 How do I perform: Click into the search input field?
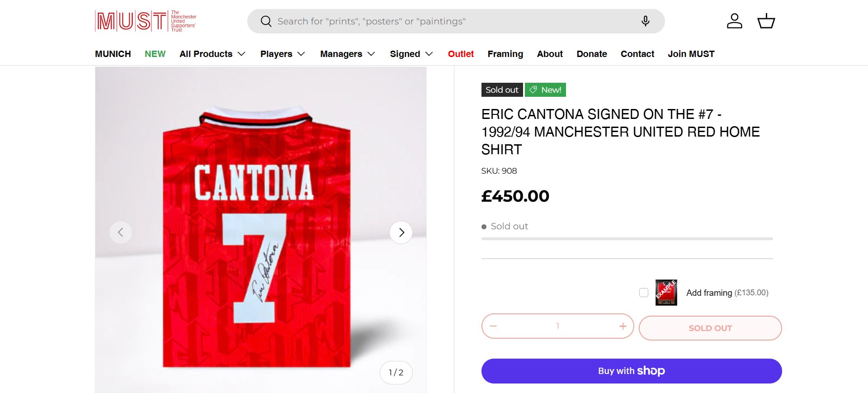pyautogui.click(x=452, y=21)
